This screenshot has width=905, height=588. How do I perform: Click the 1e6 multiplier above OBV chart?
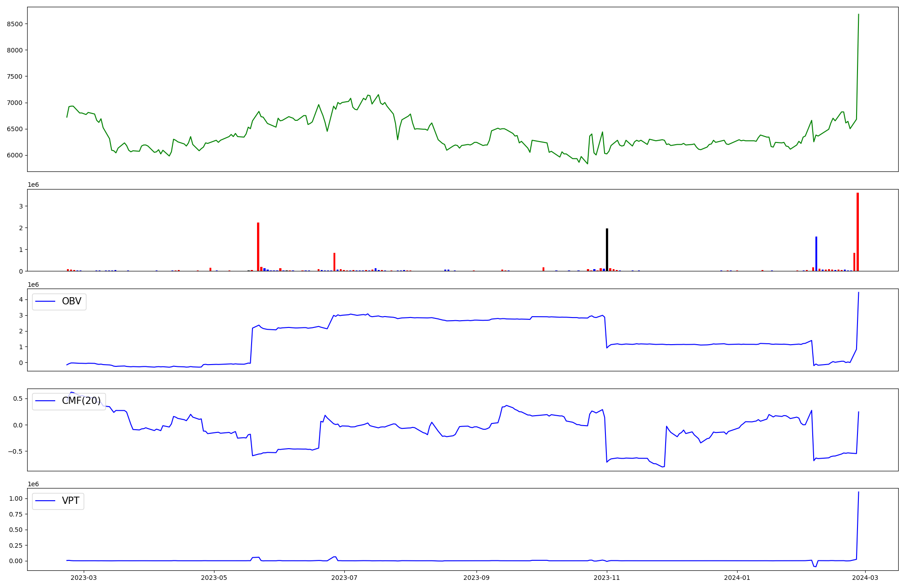click(33, 285)
